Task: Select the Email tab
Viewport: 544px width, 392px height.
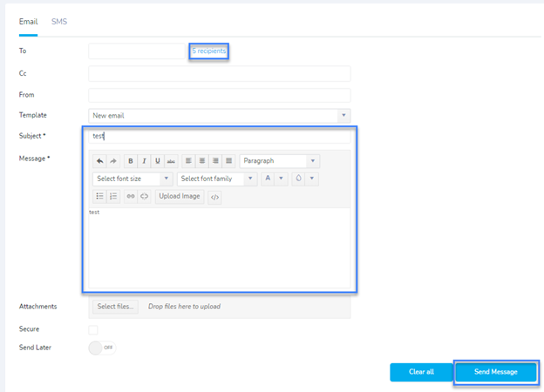Action: (28, 21)
